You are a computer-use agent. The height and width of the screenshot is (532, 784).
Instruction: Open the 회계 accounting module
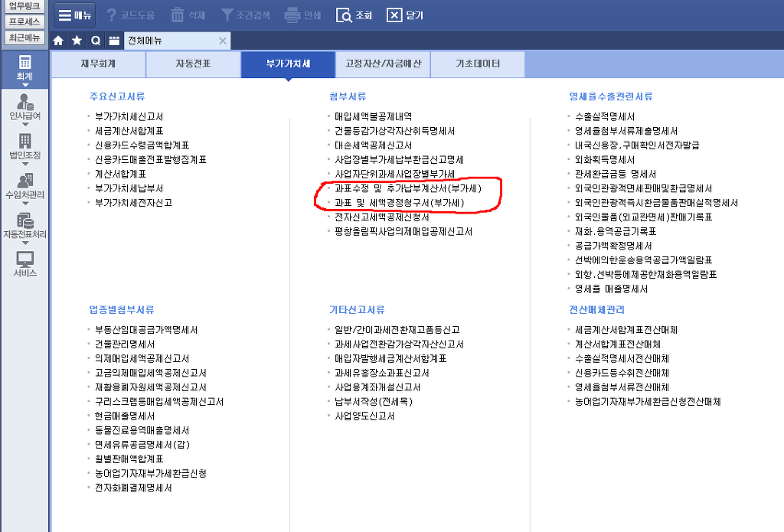click(24, 67)
